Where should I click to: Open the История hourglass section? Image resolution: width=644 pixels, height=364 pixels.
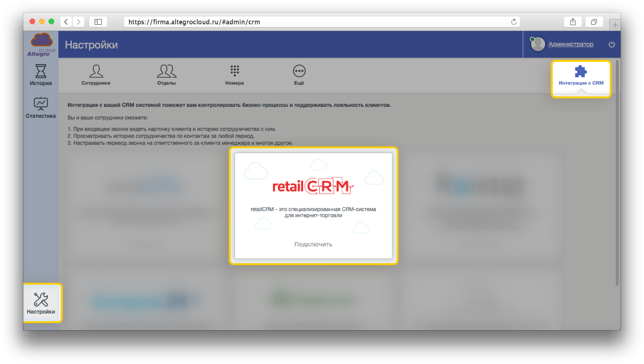click(41, 75)
